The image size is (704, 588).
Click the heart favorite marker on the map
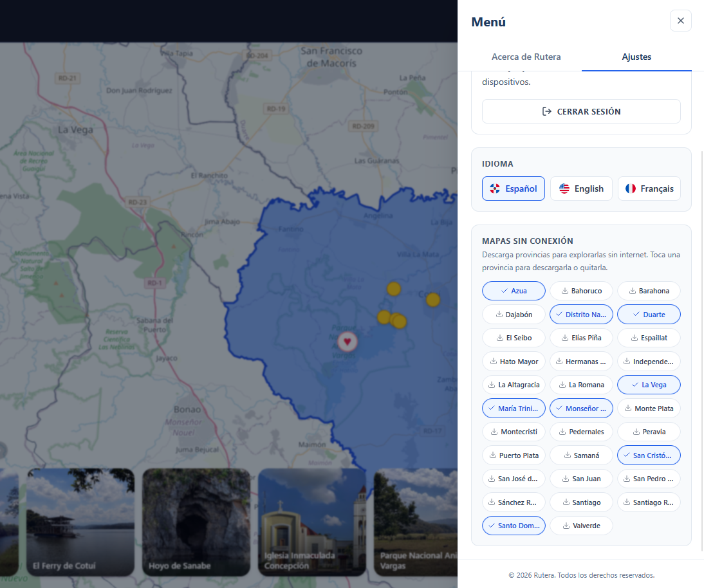pyautogui.click(x=347, y=342)
